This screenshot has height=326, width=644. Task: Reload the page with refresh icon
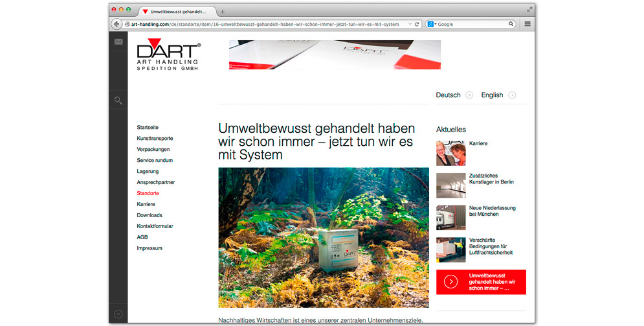(x=417, y=24)
